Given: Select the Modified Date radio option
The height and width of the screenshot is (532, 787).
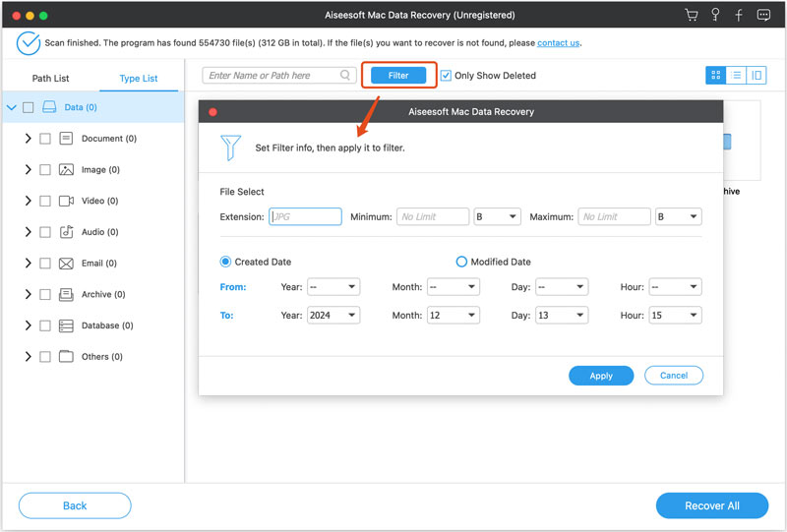Looking at the screenshot, I should click(x=461, y=262).
